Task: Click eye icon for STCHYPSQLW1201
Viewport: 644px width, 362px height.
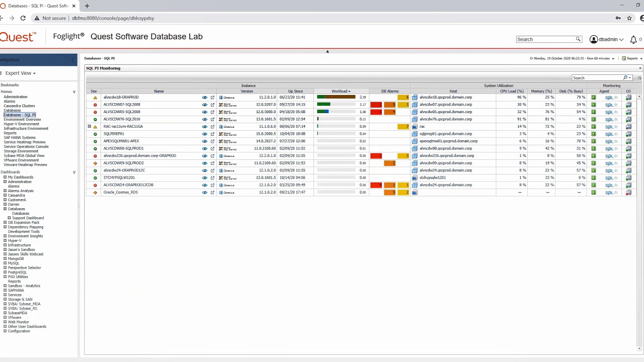Action: pyautogui.click(x=205, y=177)
